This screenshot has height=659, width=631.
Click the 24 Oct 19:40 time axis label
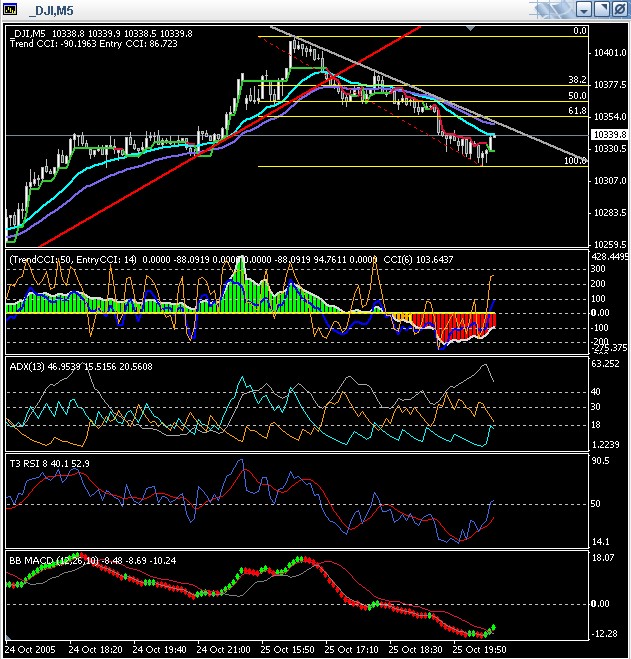[159, 649]
